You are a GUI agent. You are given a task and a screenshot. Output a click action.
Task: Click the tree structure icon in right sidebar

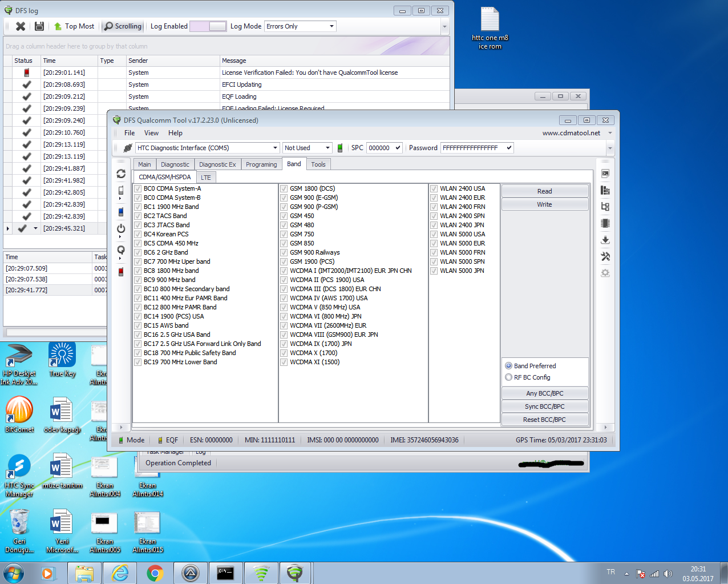605,207
